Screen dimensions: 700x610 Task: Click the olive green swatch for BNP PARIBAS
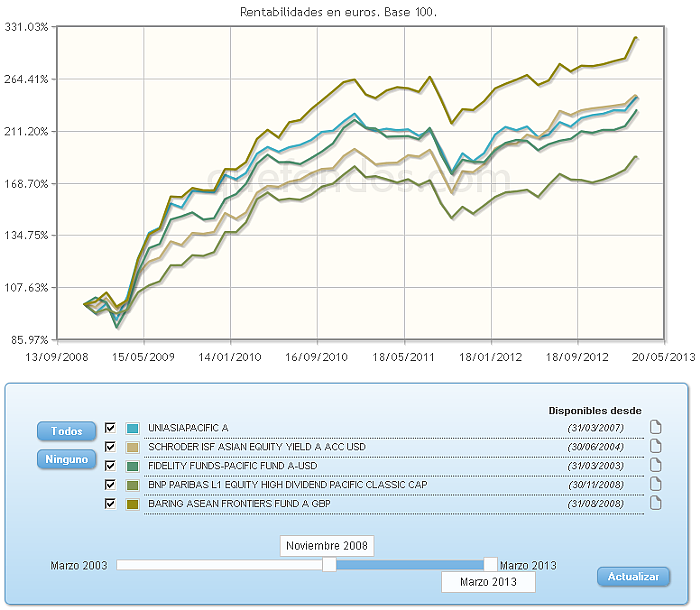tap(133, 485)
